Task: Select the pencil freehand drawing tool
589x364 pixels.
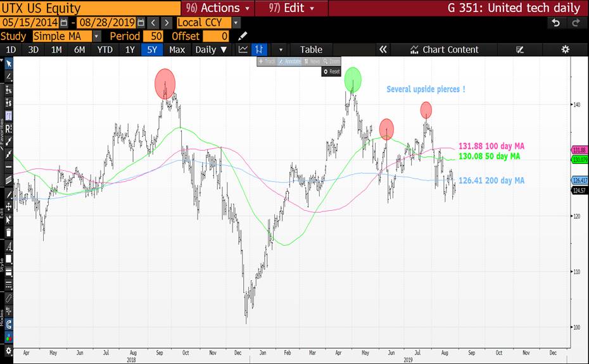Action: [x=8, y=194]
